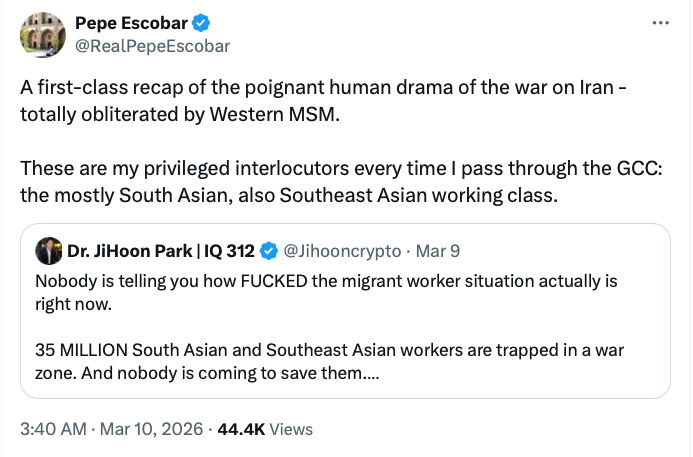
Task: Click the 3:40 AM timestamp
Action: (52, 429)
